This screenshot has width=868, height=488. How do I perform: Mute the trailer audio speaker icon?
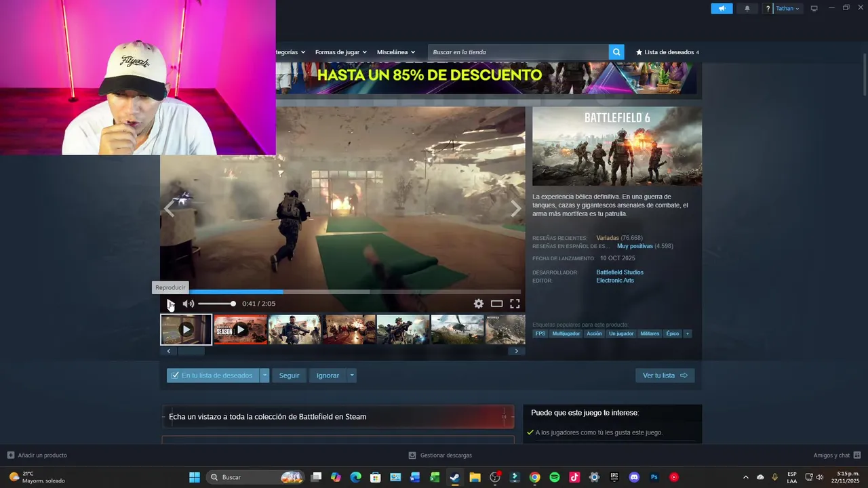point(189,304)
